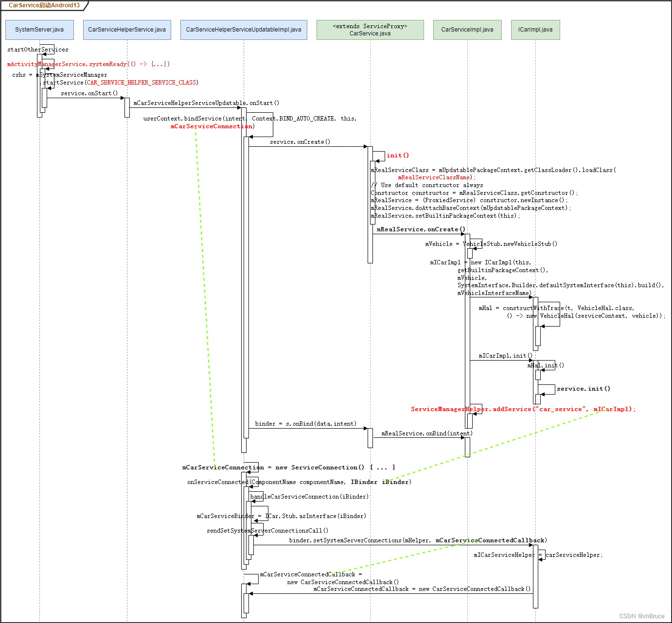Click the ICar.Stub.asInterface(iBinder) text

[x=316, y=516]
